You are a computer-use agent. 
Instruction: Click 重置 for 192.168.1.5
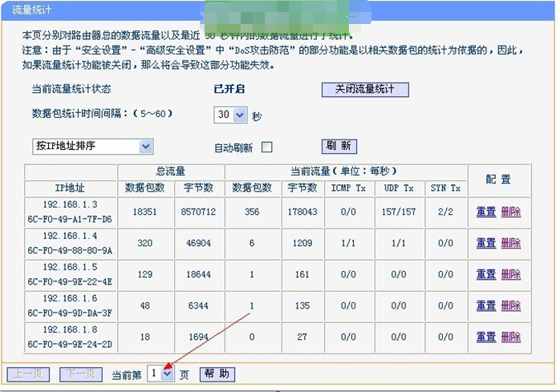tap(486, 274)
